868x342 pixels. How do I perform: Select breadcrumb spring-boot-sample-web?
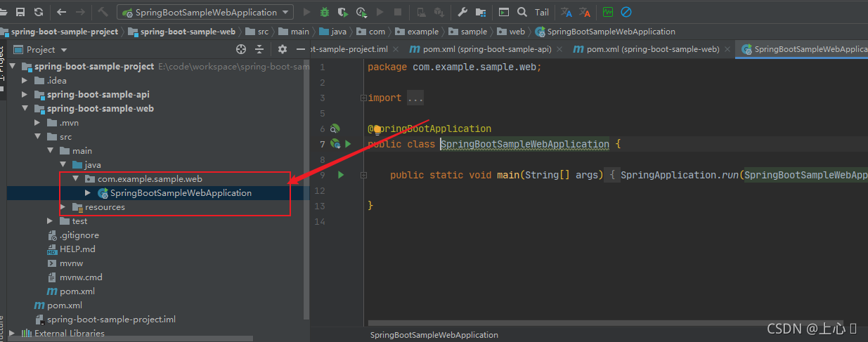pyautogui.click(x=181, y=32)
